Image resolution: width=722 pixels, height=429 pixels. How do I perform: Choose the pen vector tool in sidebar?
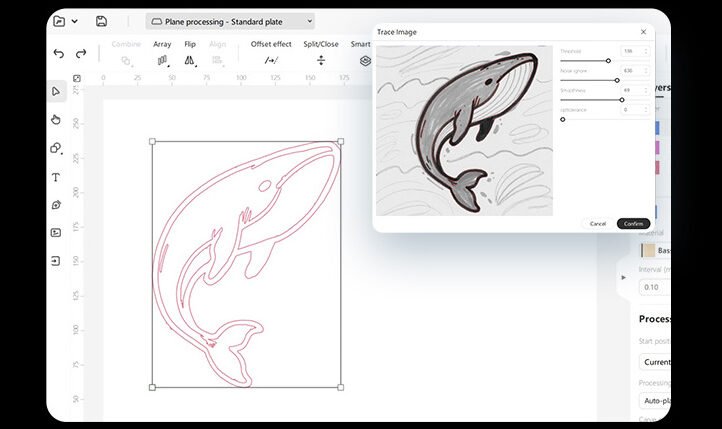(x=56, y=205)
